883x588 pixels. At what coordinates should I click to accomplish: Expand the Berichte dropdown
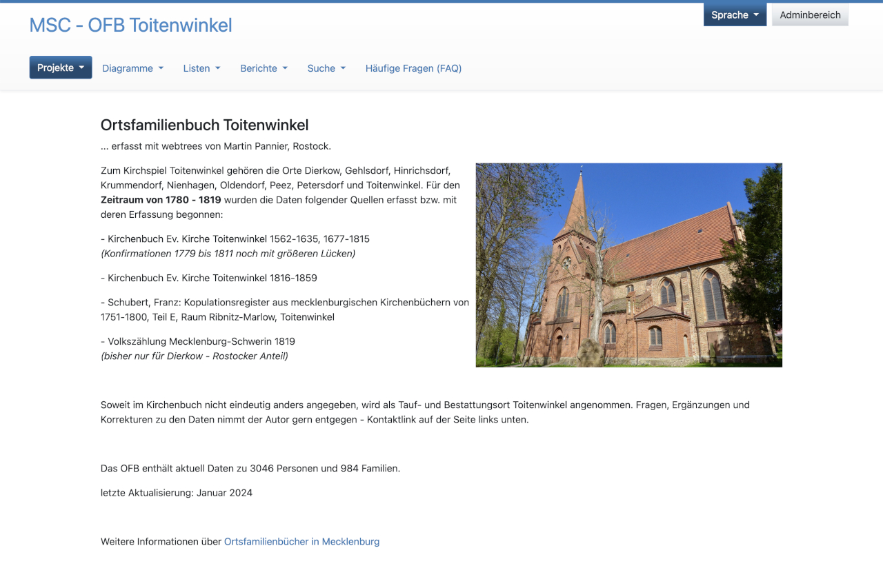tap(264, 68)
